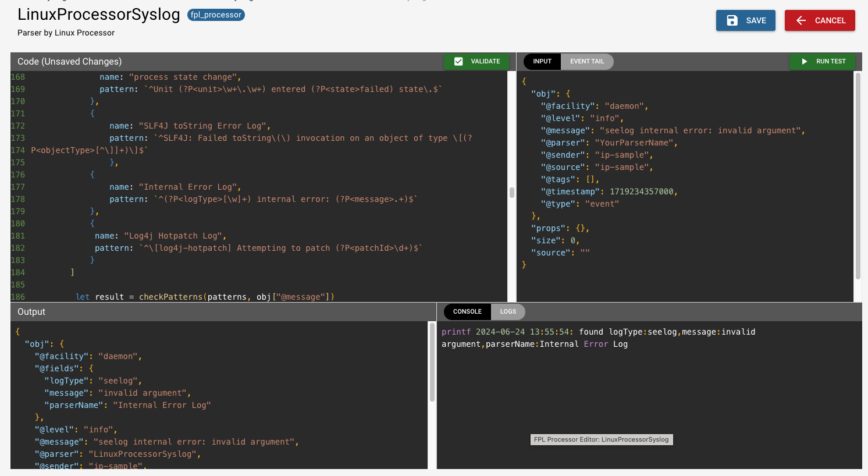Click the "@message" line in the output panel

(166, 442)
